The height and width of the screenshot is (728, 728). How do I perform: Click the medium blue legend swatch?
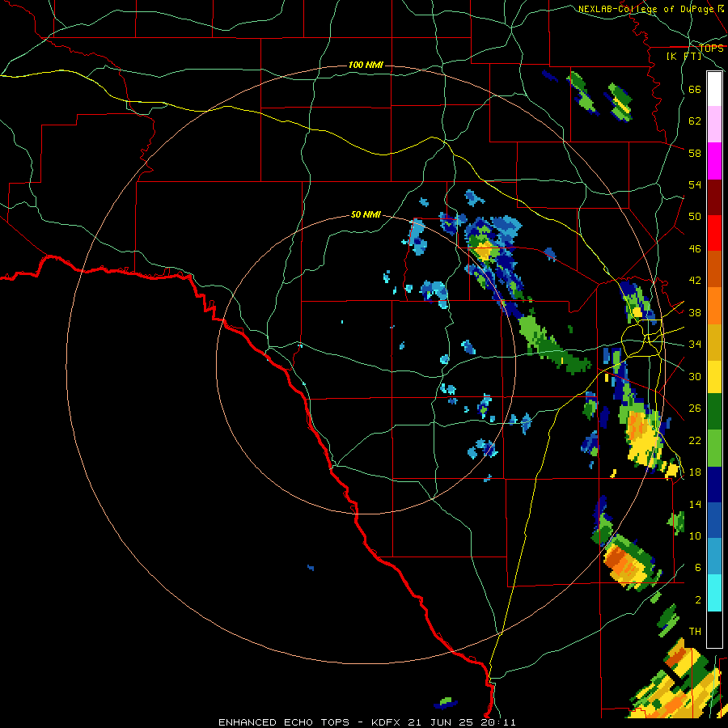click(714, 521)
